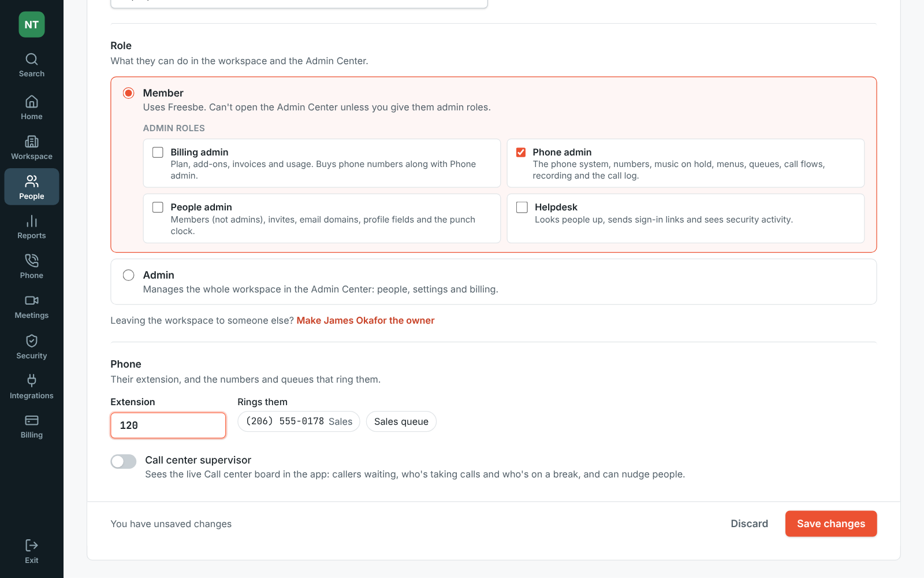Screen dimensions: 924x578
Task: Click the Sales queue chip
Action: 401,421
